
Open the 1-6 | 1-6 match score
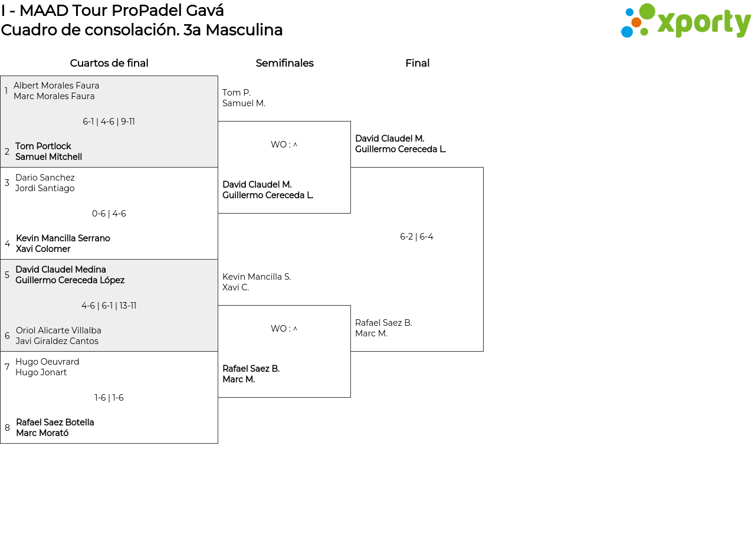[109, 398]
